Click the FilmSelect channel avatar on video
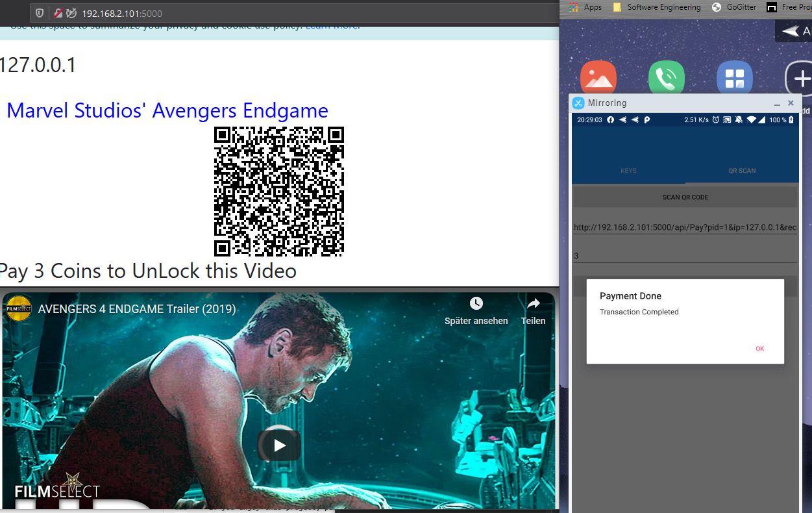 [x=19, y=309]
